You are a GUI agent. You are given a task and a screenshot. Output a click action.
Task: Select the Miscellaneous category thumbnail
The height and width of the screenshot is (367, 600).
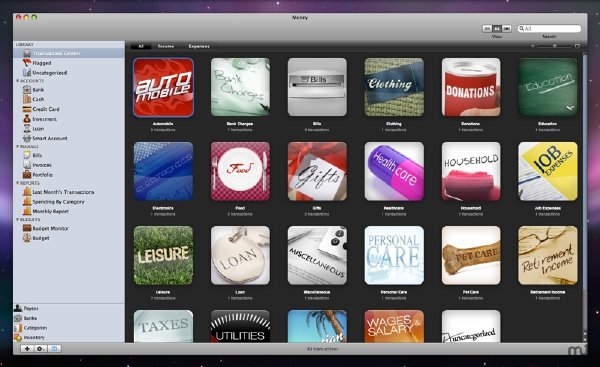pyautogui.click(x=317, y=255)
